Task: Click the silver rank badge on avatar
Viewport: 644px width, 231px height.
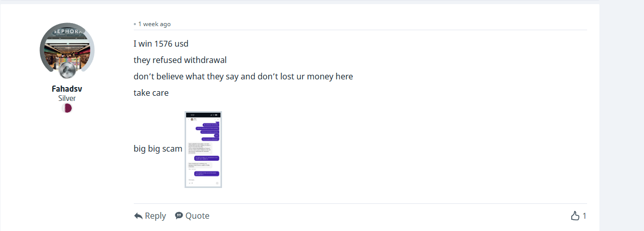Action: point(67,71)
